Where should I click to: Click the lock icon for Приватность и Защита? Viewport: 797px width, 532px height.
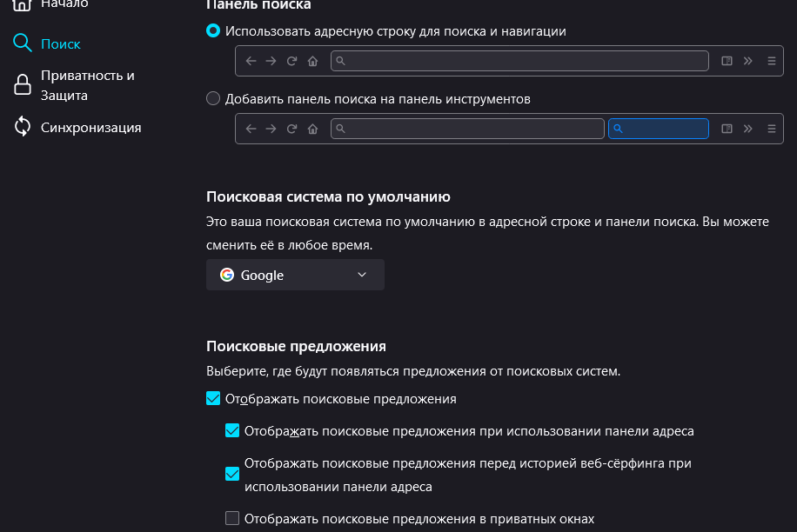click(23, 85)
